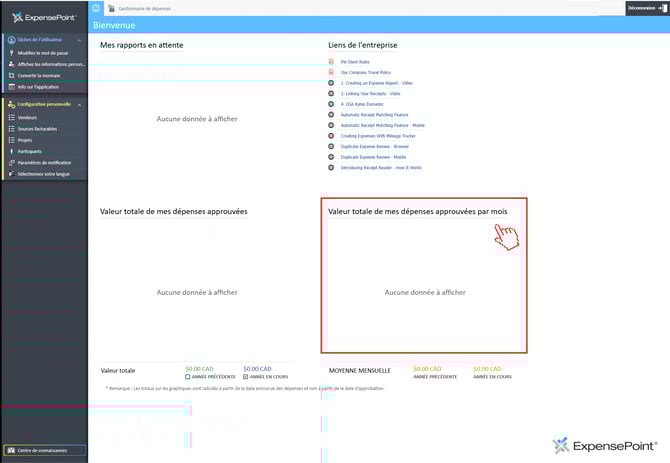This screenshot has height=463, width=670.
Task: Click the Our Company Travel Policy document icon
Action: tap(331, 72)
